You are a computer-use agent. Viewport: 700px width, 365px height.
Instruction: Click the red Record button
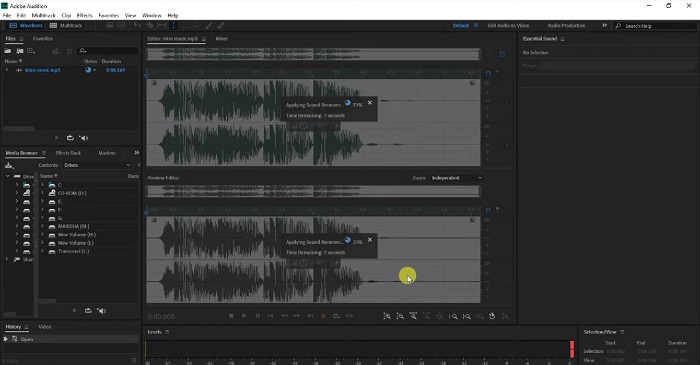(323, 316)
